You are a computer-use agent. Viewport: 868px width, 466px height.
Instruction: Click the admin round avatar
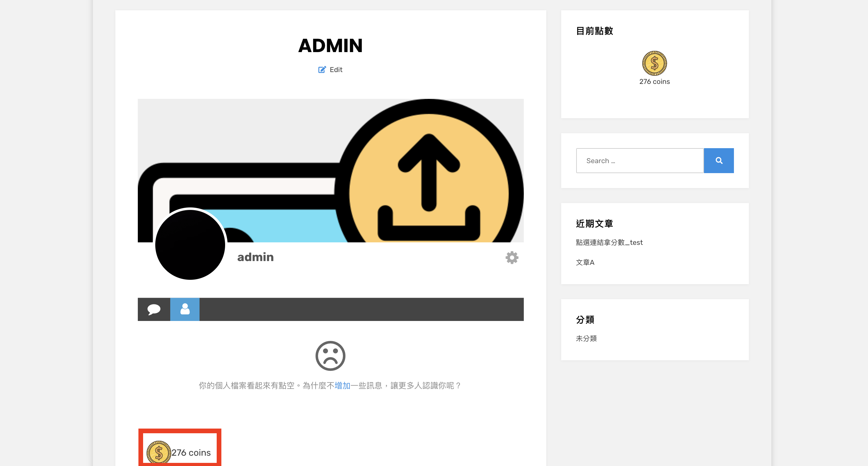click(190, 245)
